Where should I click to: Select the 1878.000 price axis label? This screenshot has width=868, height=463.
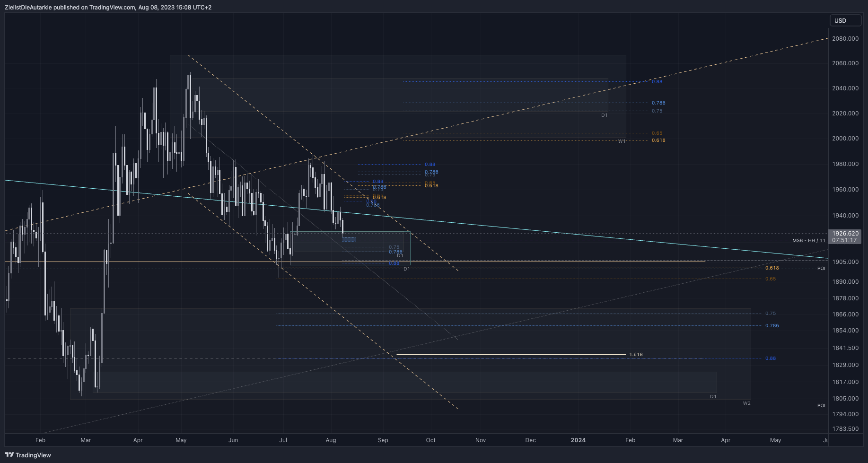point(845,298)
